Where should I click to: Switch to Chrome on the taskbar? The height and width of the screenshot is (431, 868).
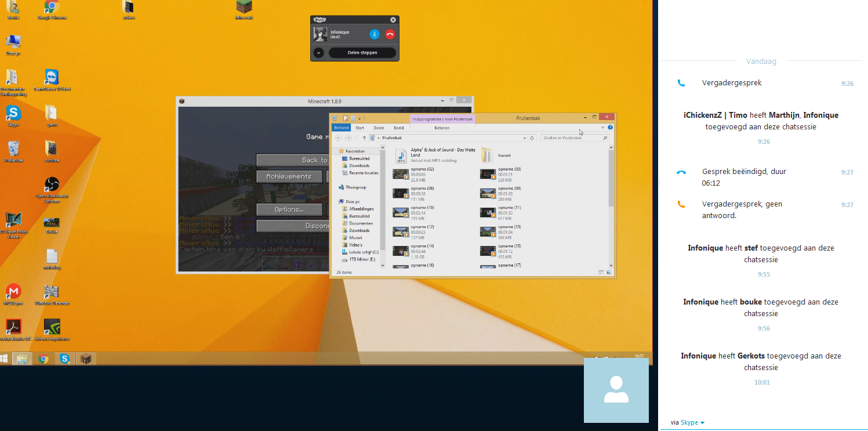coord(43,358)
